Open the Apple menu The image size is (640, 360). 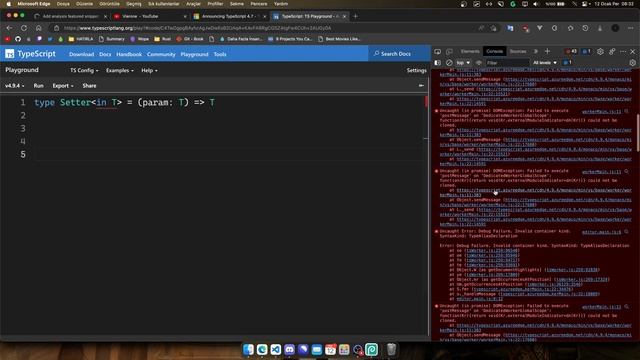pyautogui.click(x=9, y=4)
